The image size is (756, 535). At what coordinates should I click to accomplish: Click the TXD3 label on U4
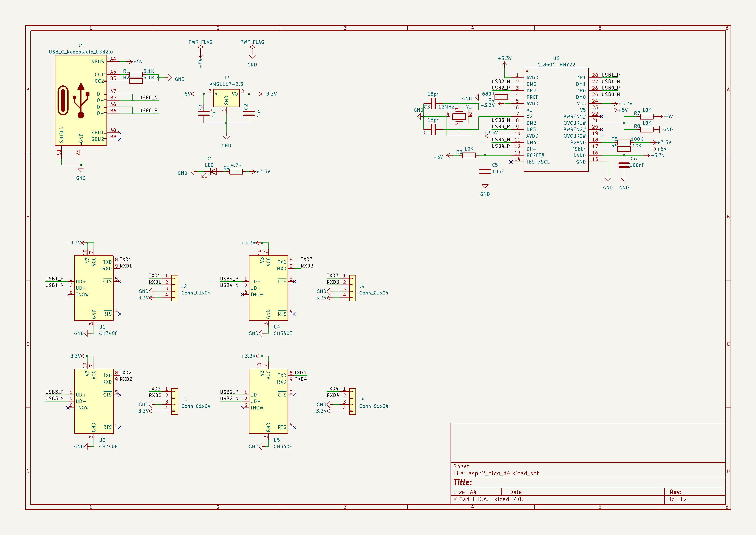click(x=306, y=260)
